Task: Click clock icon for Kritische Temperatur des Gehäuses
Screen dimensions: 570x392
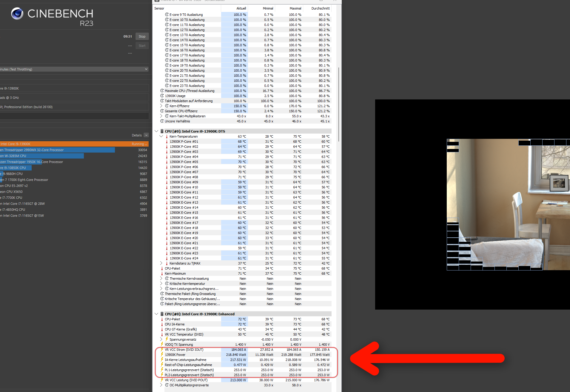Action: (162, 299)
